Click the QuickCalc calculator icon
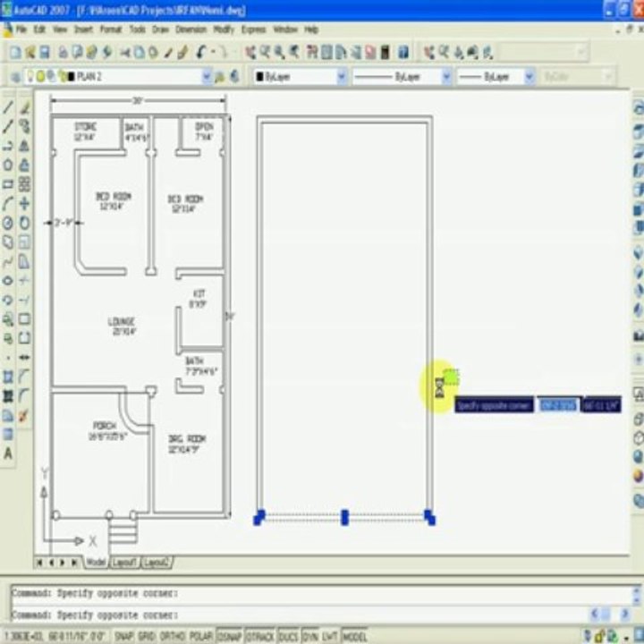 (x=385, y=53)
